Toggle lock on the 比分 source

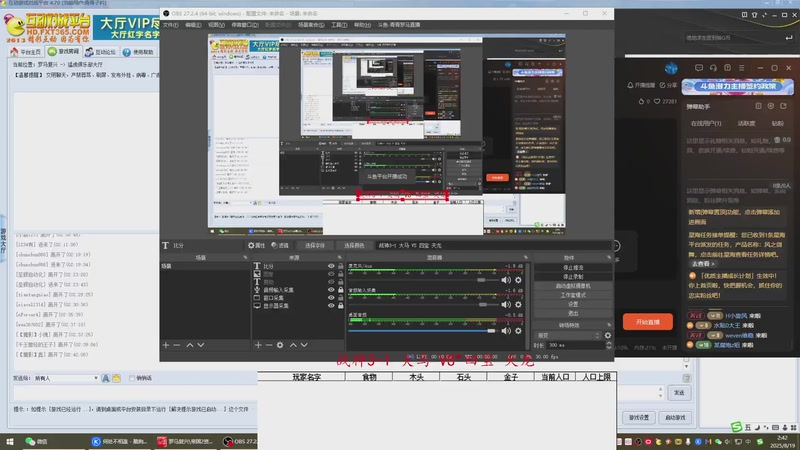(340, 266)
